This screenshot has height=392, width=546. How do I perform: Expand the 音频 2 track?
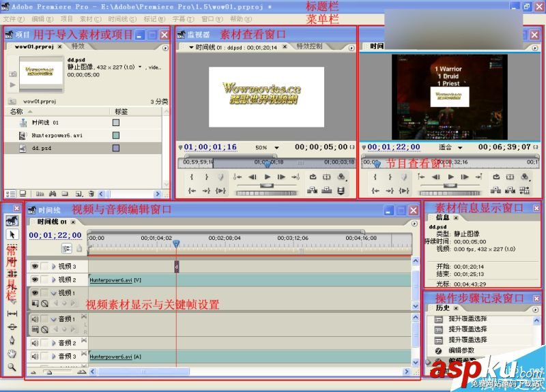54,343
